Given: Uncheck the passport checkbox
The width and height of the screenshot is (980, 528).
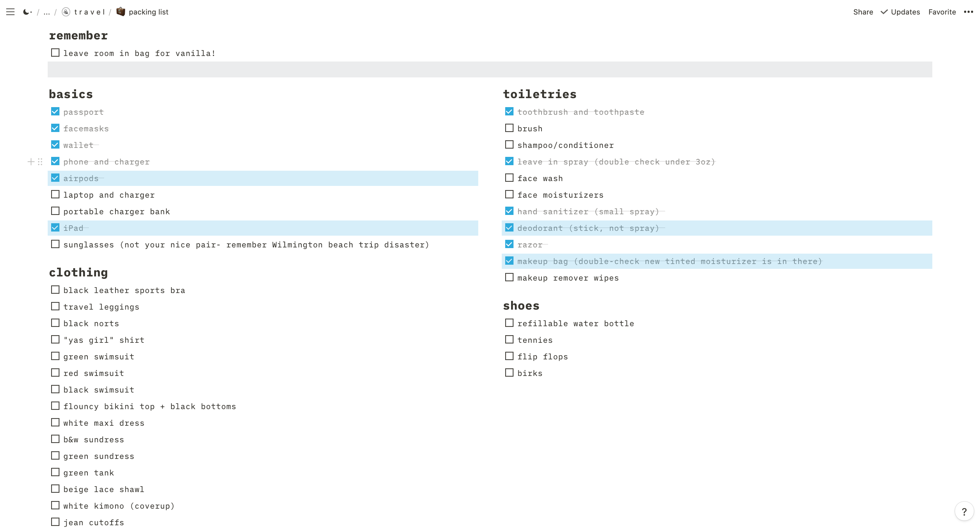Looking at the screenshot, I should [55, 112].
